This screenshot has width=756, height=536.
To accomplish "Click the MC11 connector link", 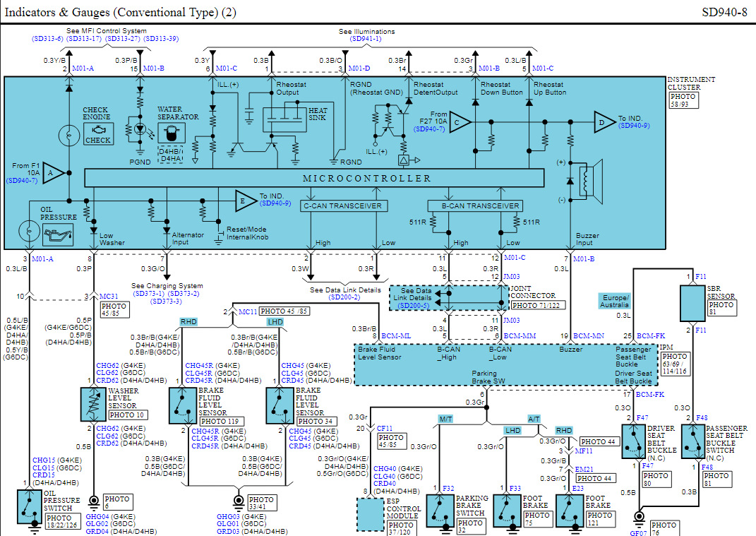I will click(x=248, y=311).
